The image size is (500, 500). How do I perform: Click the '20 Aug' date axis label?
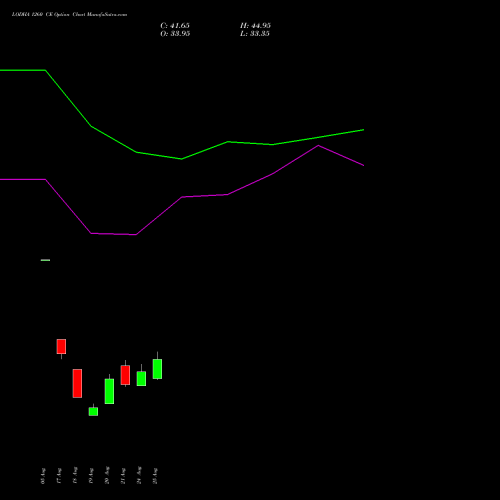click(107, 475)
